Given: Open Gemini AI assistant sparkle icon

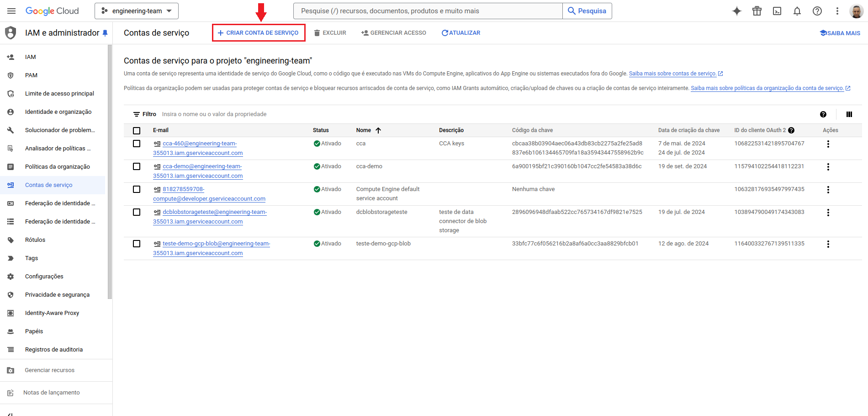Looking at the screenshot, I should click(x=736, y=11).
